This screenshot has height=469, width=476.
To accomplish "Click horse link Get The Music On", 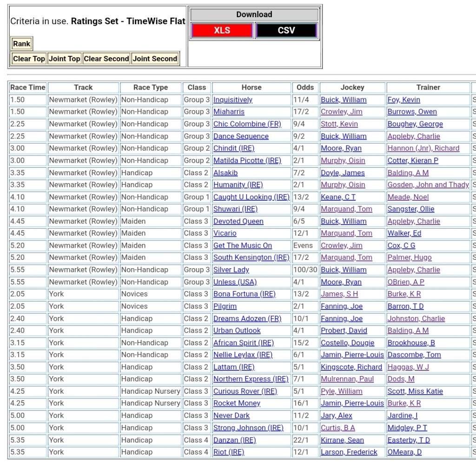I will tap(242, 245).
